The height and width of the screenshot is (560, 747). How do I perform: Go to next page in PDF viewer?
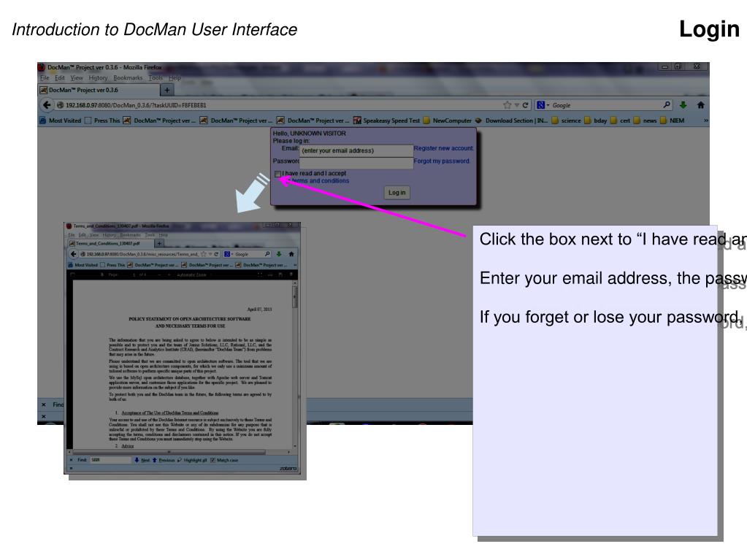click(x=102, y=275)
